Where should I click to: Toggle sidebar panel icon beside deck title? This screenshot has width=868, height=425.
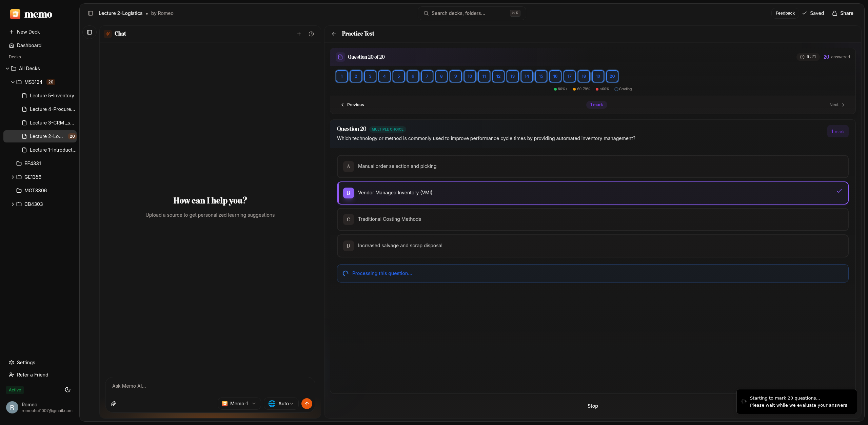[x=91, y=13]
